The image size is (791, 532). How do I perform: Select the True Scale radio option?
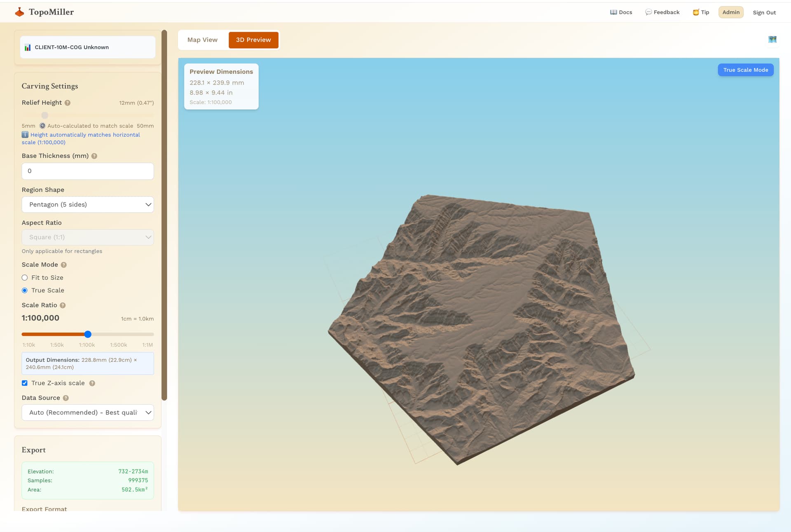click(25, 291)
